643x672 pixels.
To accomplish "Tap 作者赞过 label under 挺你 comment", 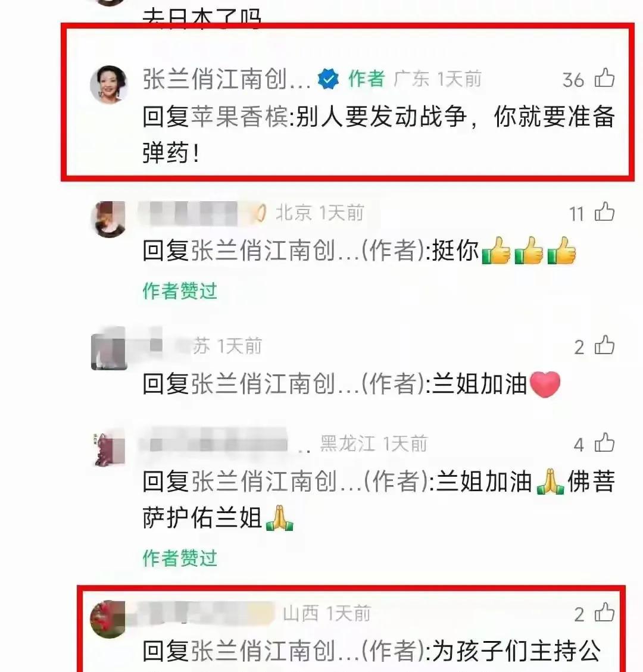I will (180, 291).
